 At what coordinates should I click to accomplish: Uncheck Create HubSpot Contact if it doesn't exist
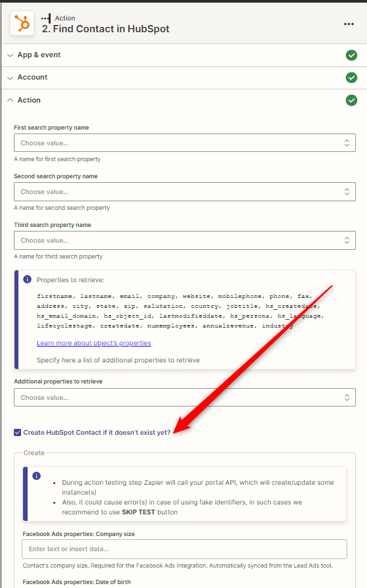pos(17,432)
